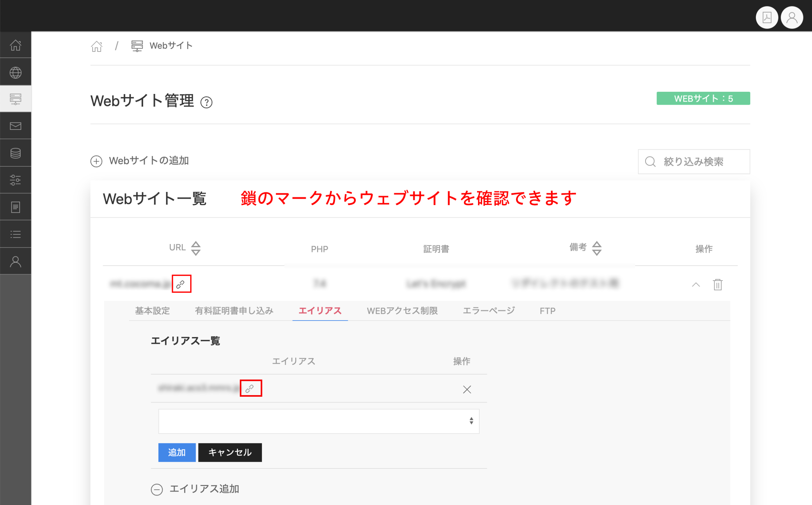Viewport: 812px width, 505px height.
Task: Switch to the 有料証明書申し込み tab
Action: point(234,311)
